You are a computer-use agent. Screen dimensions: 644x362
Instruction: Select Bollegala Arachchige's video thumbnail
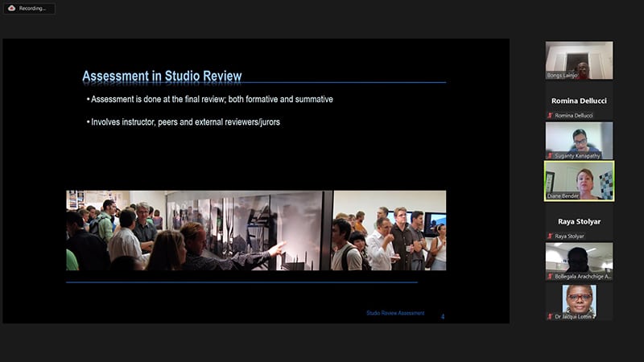579,258
